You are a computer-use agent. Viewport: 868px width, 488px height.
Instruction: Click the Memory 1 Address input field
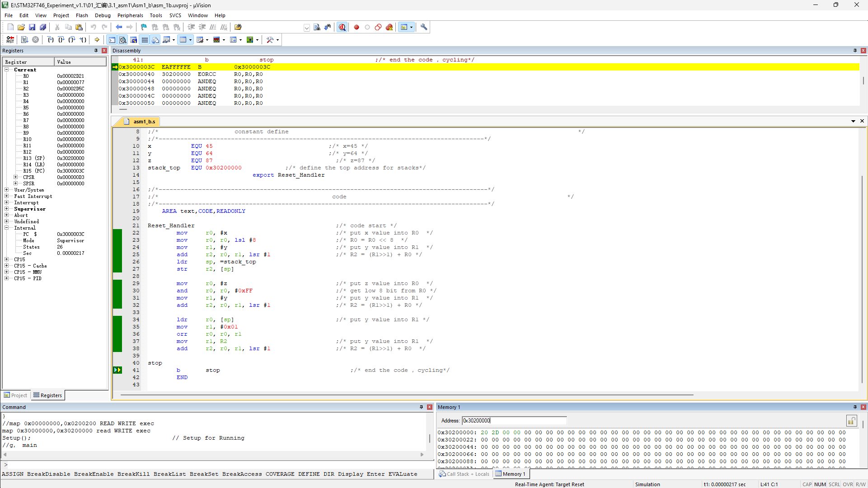point(514,421)
